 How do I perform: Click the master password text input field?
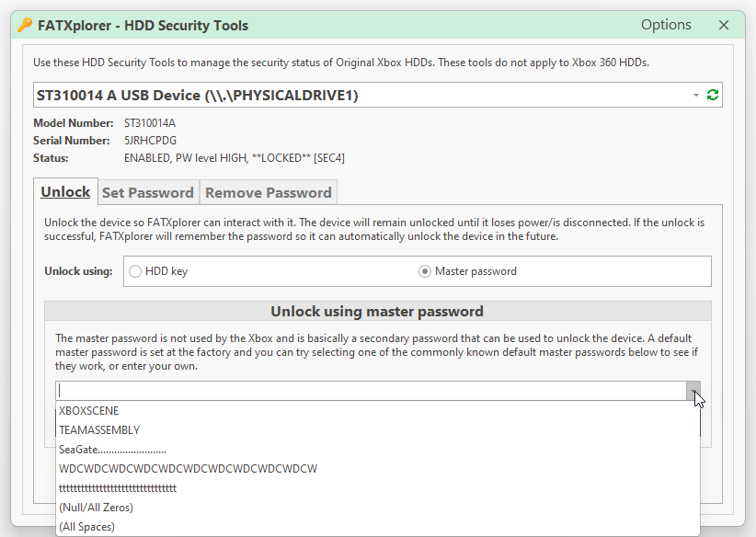click(368, 391)
